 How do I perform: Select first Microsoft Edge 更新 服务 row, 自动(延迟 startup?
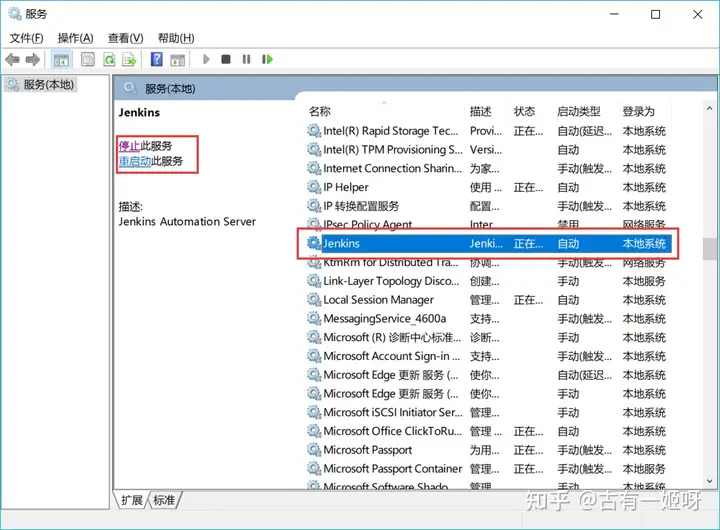click(x=488, y=375)
